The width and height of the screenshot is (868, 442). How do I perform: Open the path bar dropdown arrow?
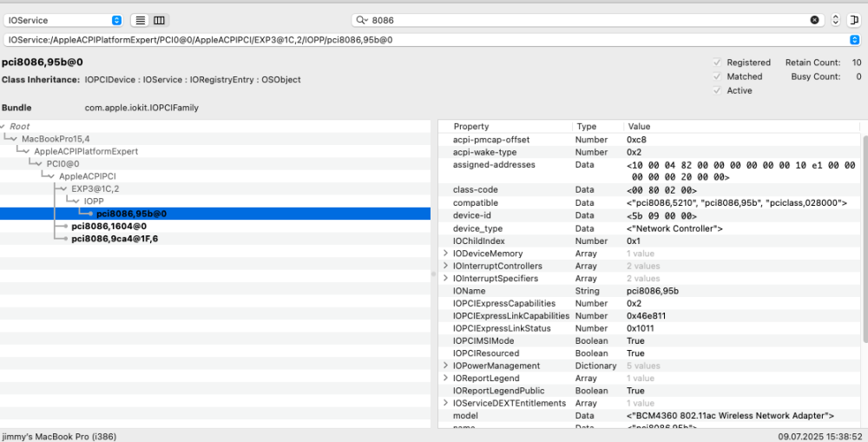pyautogui.click(x=854, y=40)
